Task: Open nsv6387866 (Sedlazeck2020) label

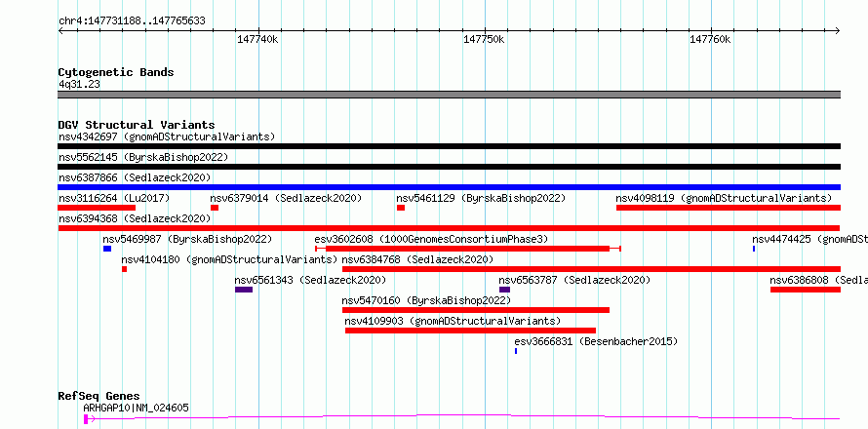Action: 135,177
